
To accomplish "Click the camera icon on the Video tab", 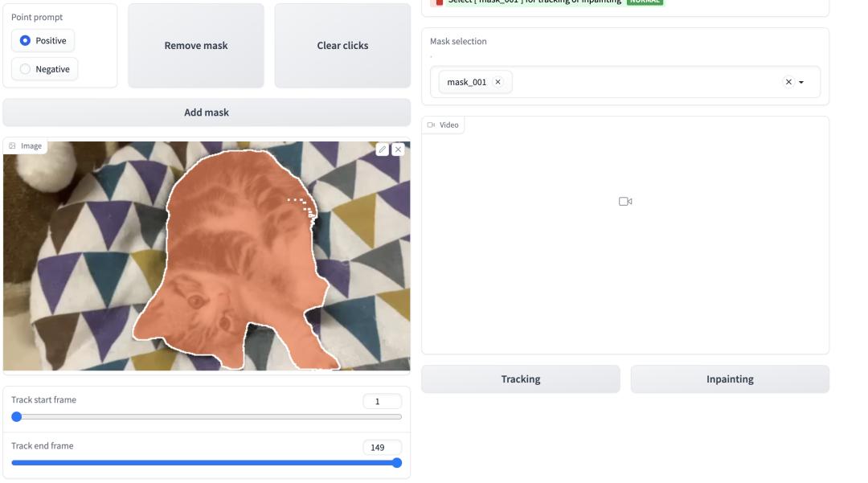I will (x=432, y=125).
